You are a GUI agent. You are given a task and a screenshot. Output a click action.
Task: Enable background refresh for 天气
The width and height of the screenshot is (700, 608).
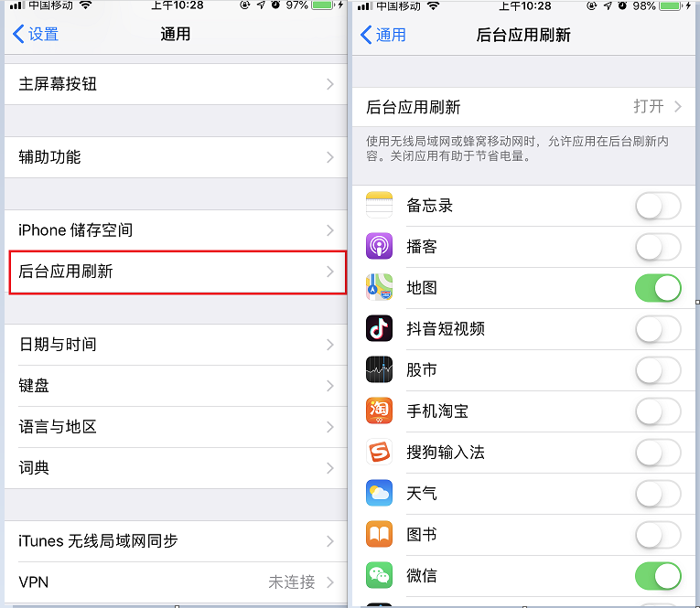point(658,494)
